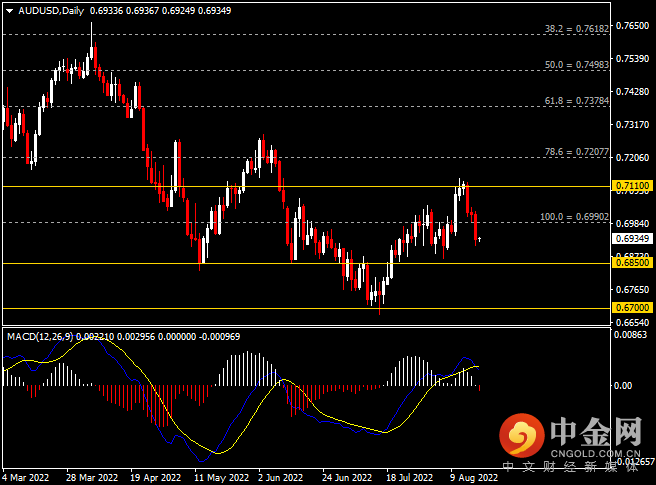This screenshot has width=656, height=485.
Task: Click the 28 Mar 2022 date label
Action: coord(92,477)
